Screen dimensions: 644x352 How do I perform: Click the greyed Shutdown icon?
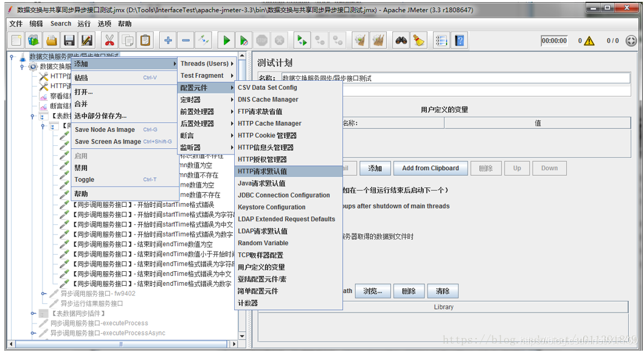tap(280, 40)
